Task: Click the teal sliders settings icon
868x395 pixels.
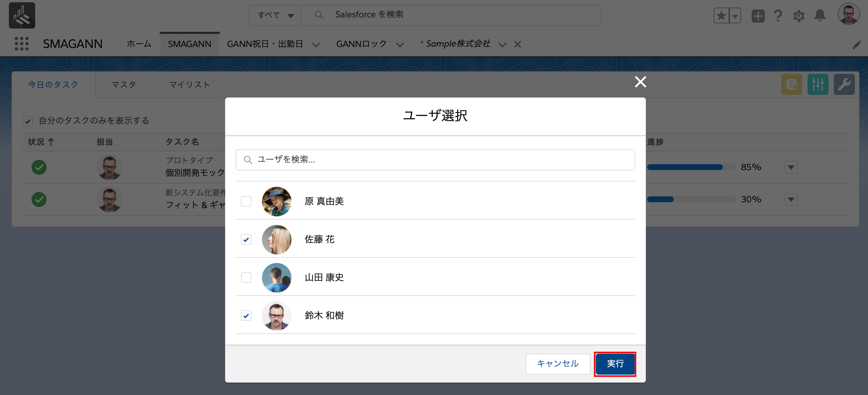Action: coord(818,84)
